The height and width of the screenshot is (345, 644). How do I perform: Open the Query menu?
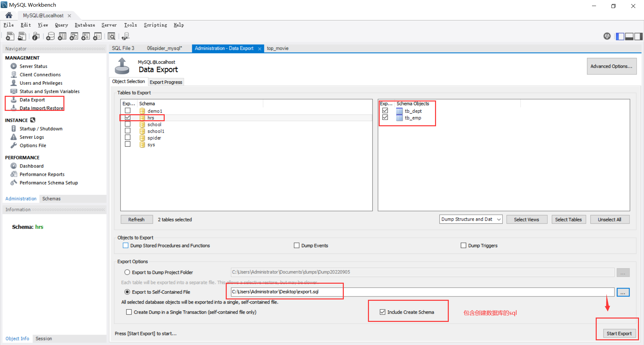point(61,25)
